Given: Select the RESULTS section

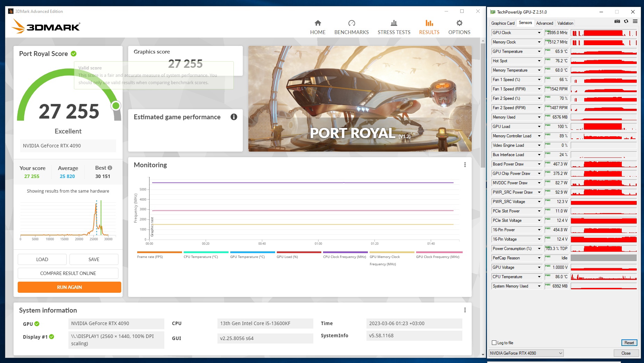Looking at the screenshot, I should click(x=429, y=27).
